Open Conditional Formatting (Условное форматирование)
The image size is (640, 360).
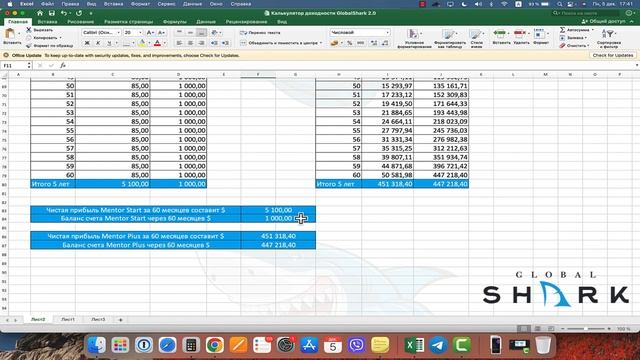414,38
